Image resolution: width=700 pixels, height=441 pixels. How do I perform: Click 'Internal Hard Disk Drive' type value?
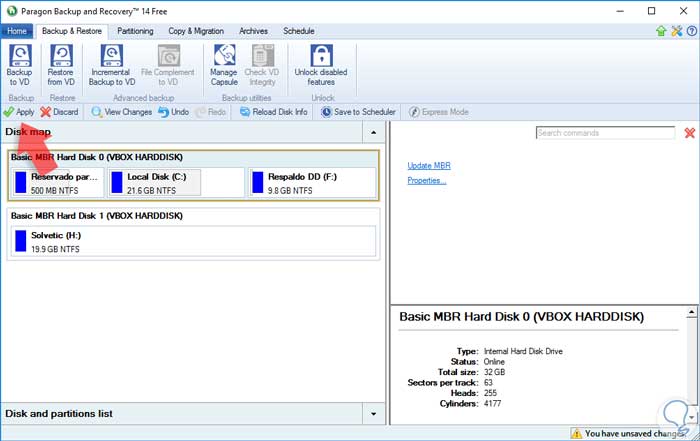point(523,351)
